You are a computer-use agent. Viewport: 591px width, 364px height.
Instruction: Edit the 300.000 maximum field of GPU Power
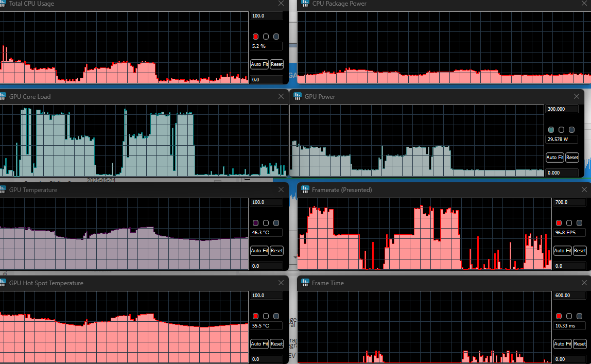tap(562, 109)
